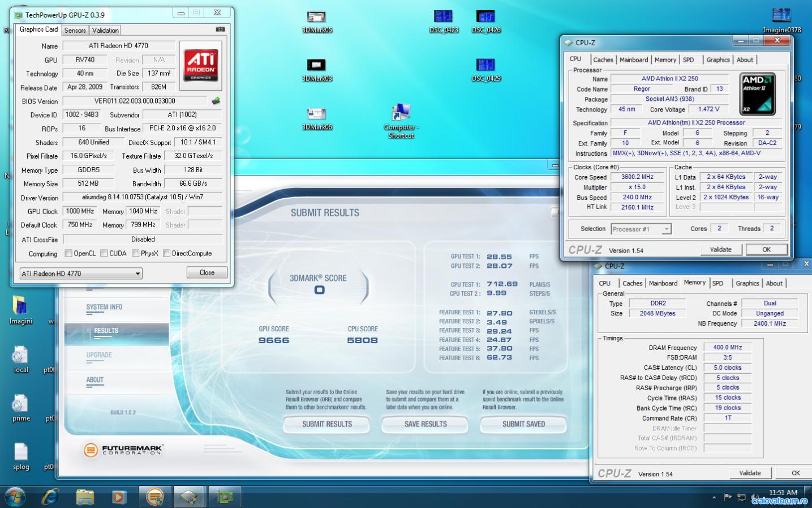Enable the CUDA checkbox in GPU-Z
The image size is (812, 508).
tap(104, 253)
